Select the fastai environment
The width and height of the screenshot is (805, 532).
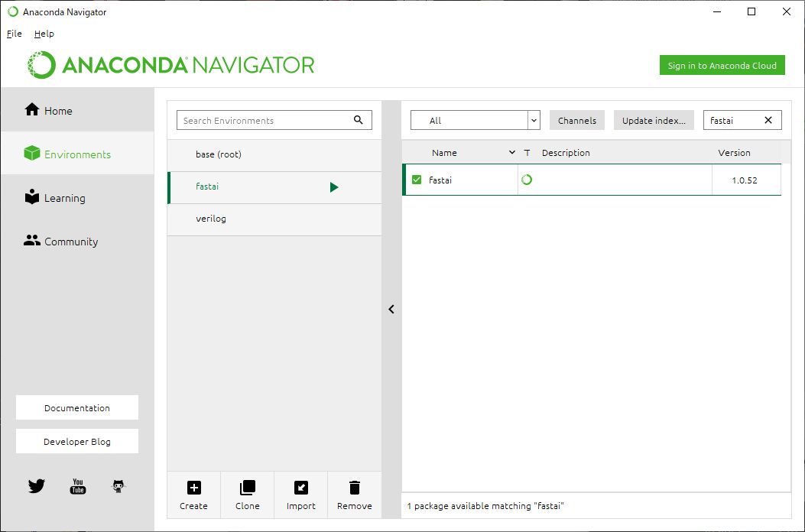pyautogui.click(x=274, y=187)
